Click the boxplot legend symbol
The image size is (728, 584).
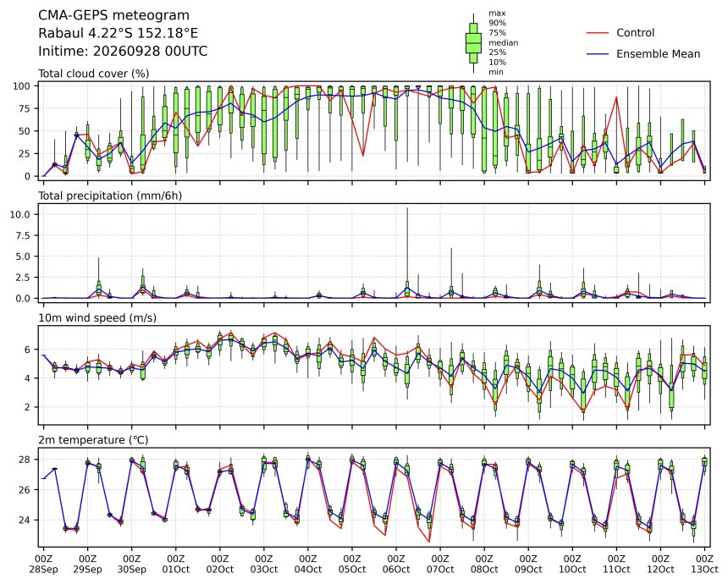coord(473,42)
